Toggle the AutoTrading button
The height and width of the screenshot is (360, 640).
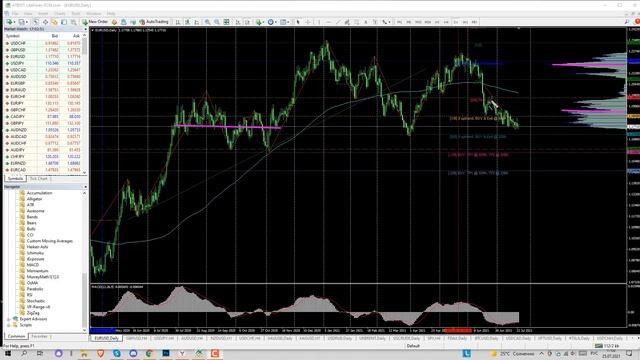(x=154, y=22)
